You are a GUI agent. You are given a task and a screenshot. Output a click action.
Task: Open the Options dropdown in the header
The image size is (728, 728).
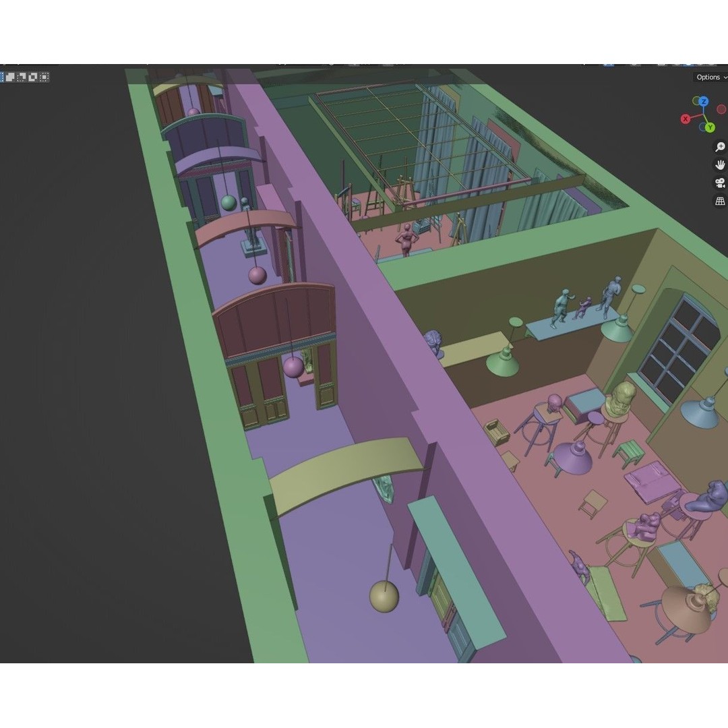point(708,77)
